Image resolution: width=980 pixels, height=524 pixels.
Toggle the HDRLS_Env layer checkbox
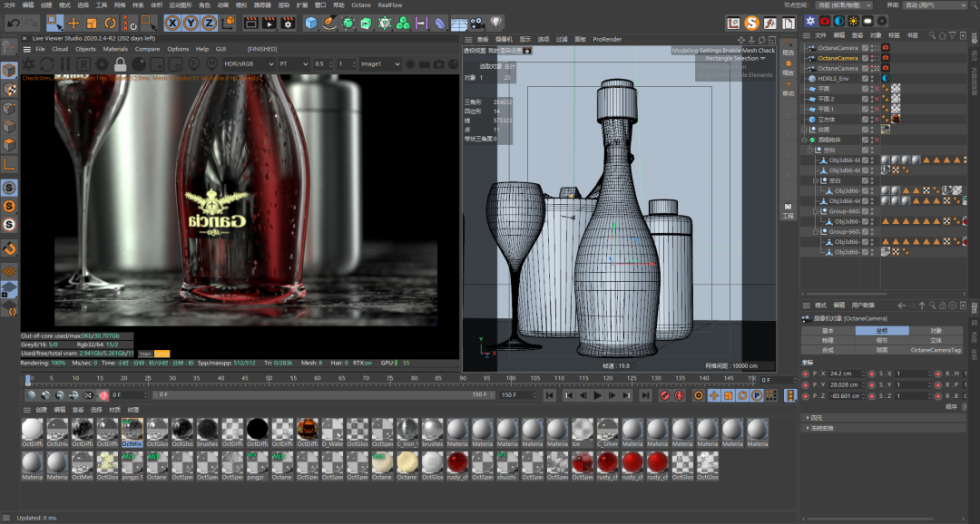865,79
